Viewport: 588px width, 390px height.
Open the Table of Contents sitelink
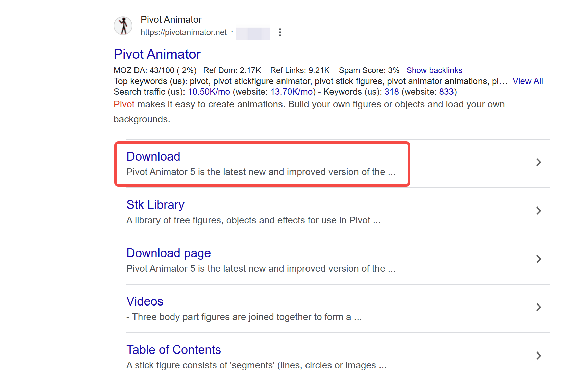[173, 349]
